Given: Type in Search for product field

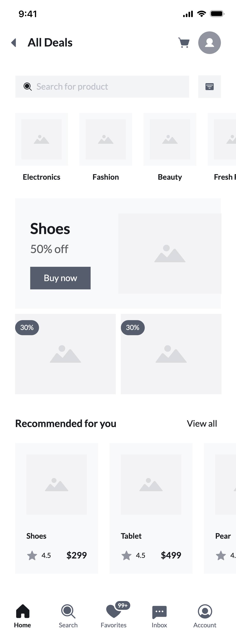Looking at the screenshot, I should tap(108, 87).
